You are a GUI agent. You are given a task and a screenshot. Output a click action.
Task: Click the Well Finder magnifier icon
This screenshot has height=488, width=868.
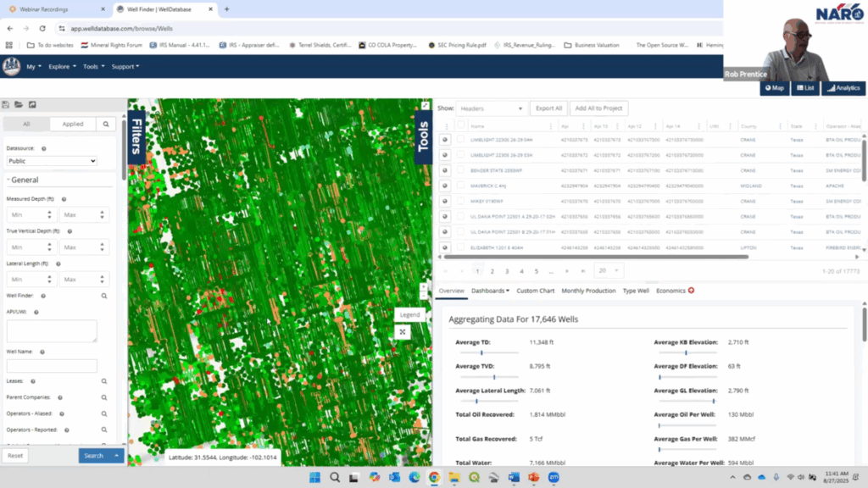tap(104, 296)
